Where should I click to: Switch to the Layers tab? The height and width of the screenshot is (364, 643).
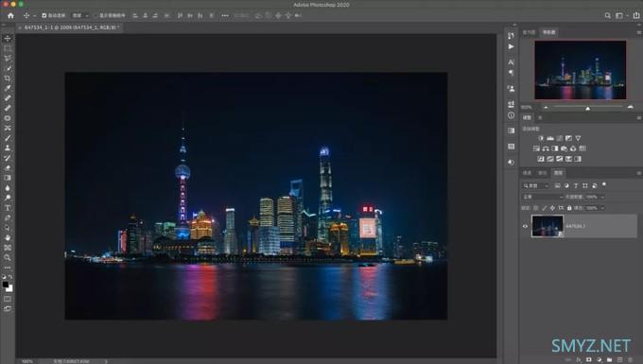pos(558,173)
